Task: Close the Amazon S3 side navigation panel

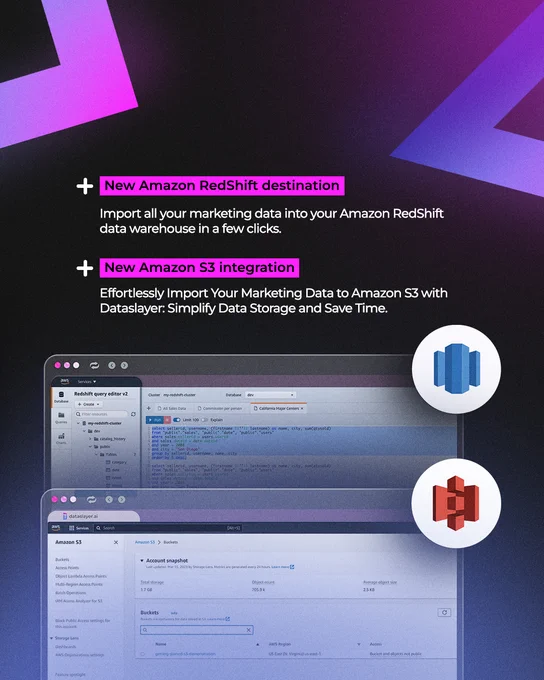Action: pos(116,543)
